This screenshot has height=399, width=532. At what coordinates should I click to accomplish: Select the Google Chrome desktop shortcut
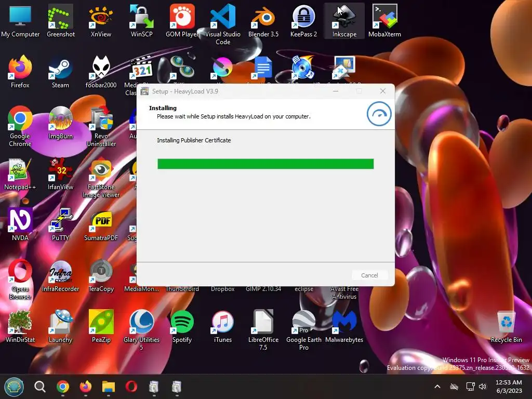(20, 126)
